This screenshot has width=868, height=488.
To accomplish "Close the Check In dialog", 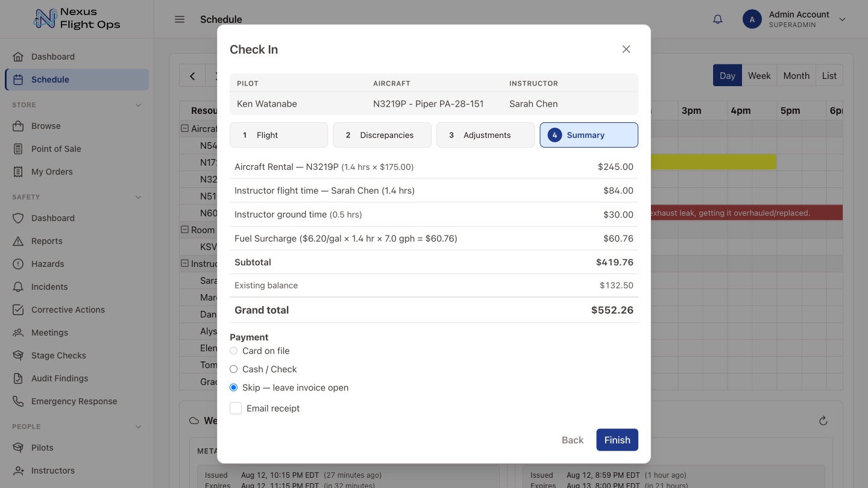I will point(626,49).
